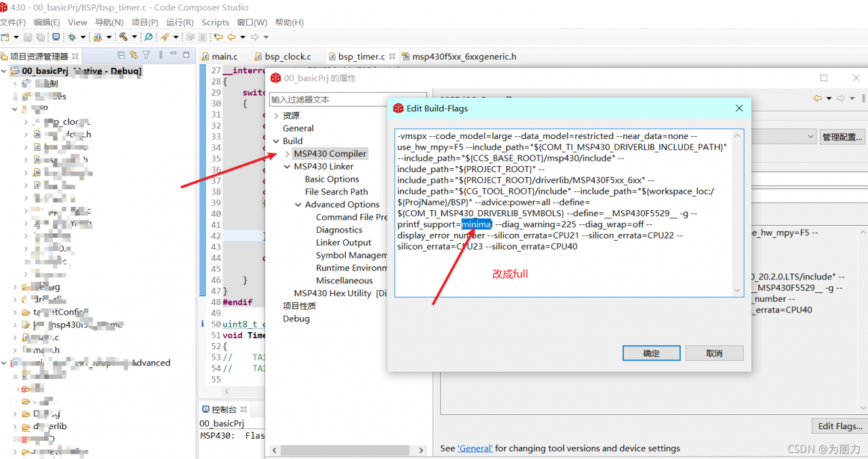Collapse the Build tree node
868x459 pixels.
click(275, 141)
